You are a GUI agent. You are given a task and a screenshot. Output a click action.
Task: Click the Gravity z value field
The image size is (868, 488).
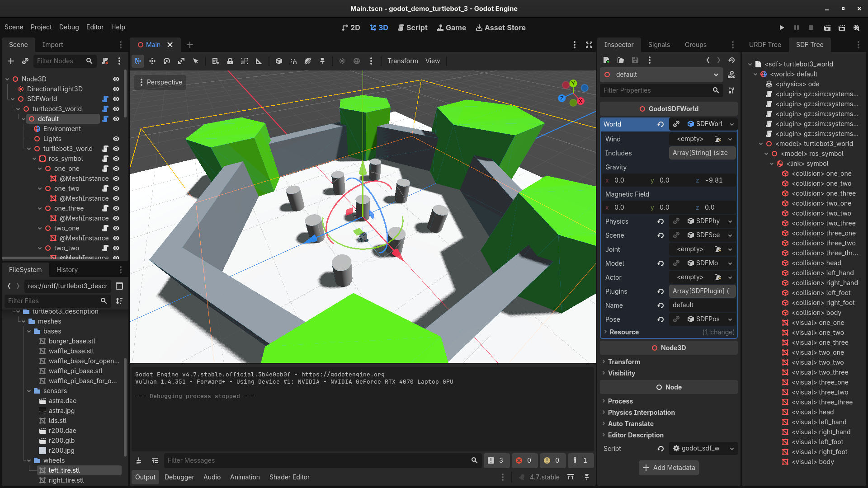[714, 180]
